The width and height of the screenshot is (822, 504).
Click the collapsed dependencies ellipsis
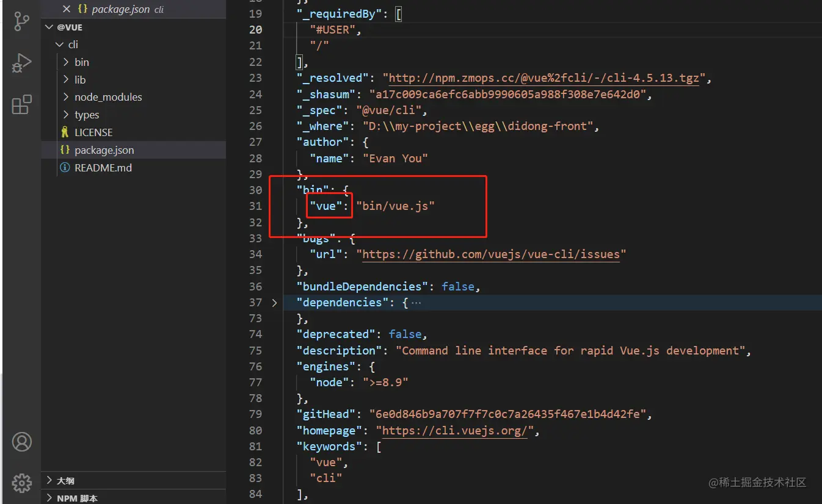(416, 303)
